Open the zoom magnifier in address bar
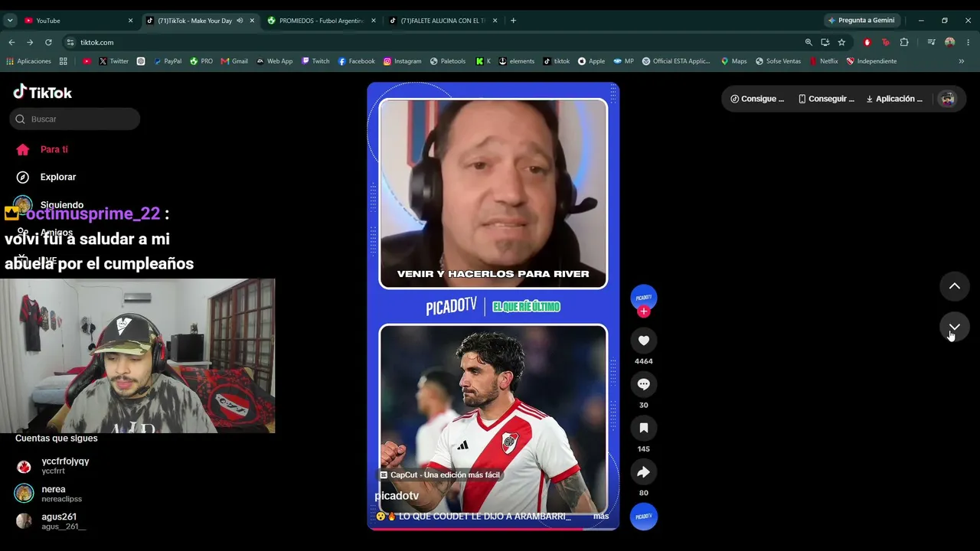Viewport: 980px width, 551px height. coord(808,42)
